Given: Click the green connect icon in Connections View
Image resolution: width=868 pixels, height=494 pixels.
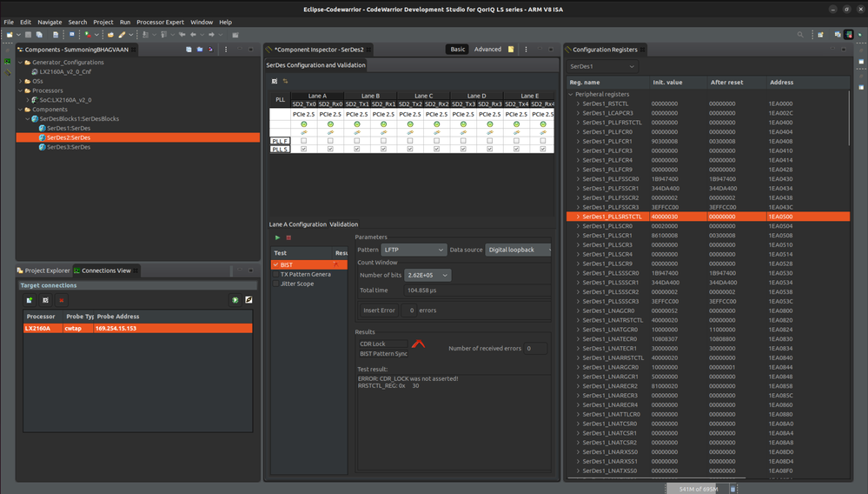Looking at the screenshot, I should [x=235, y=300].
